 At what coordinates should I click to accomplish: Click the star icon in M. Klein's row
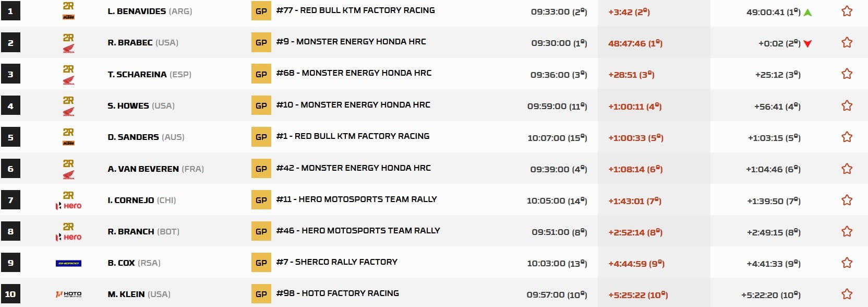tap(847, 294)
